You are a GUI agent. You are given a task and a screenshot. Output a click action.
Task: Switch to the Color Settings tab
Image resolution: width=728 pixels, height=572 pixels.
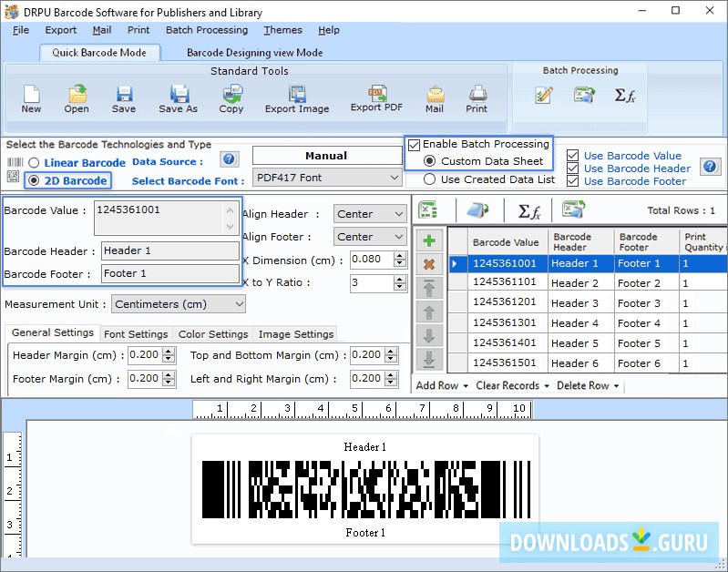point(213,334)
